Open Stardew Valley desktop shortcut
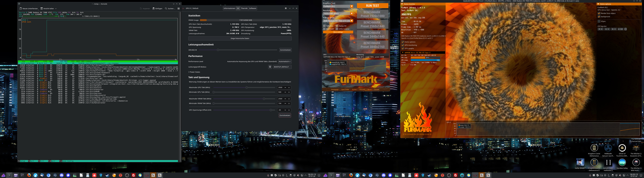 [x=622, y=163]
